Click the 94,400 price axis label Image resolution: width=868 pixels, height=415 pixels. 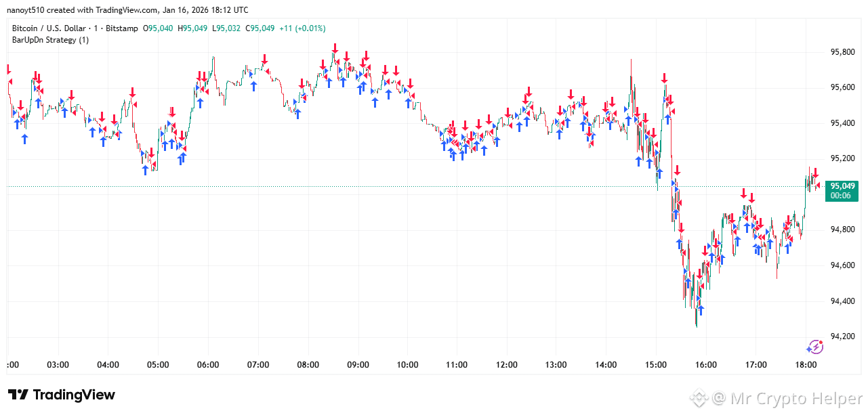pos(842,301)
